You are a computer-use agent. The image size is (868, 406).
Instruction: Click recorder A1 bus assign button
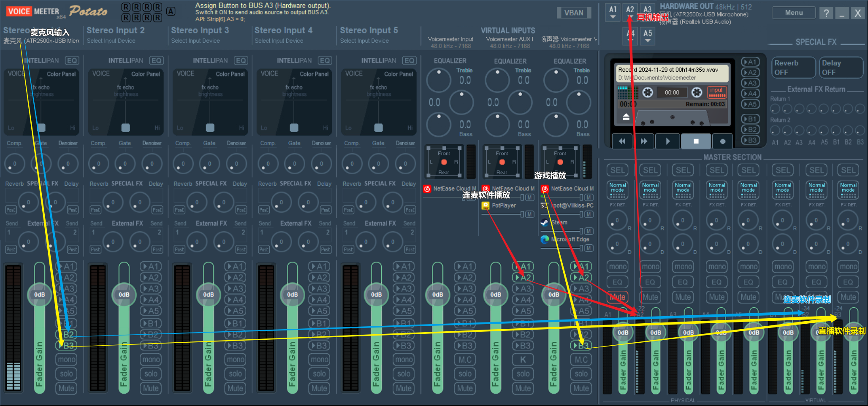point(750,62)
